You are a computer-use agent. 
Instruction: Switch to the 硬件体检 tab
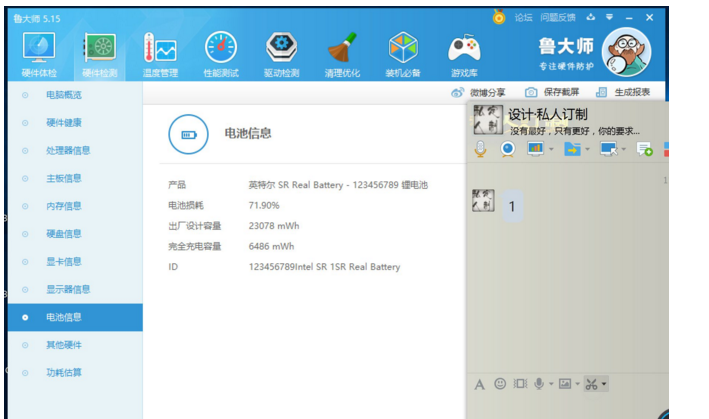[x=39, y=53]
